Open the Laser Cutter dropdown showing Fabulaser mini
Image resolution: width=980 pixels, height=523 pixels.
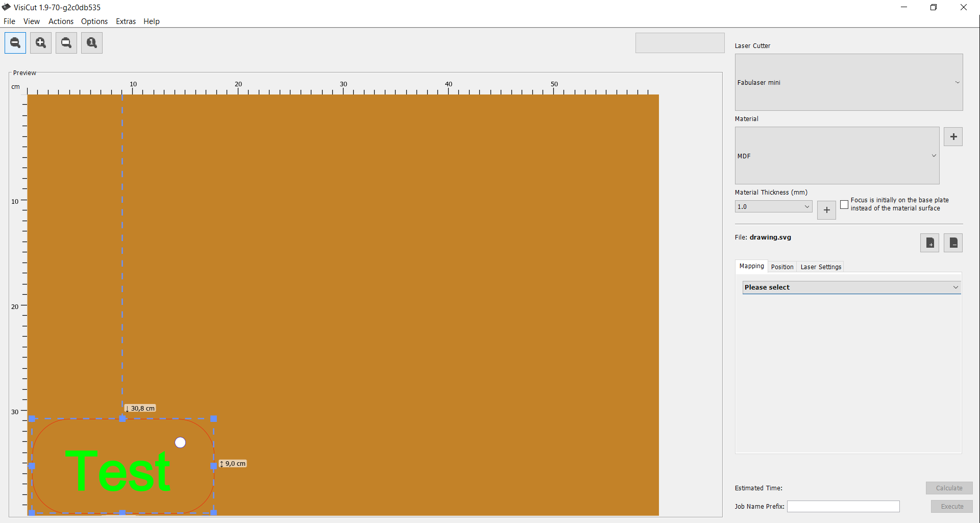click(x=848, y=82)
